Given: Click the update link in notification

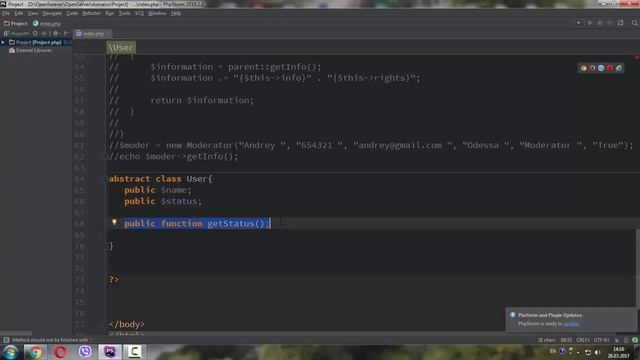Looking at the screenshot, I should pyautogui.click(x=571, y=324).
